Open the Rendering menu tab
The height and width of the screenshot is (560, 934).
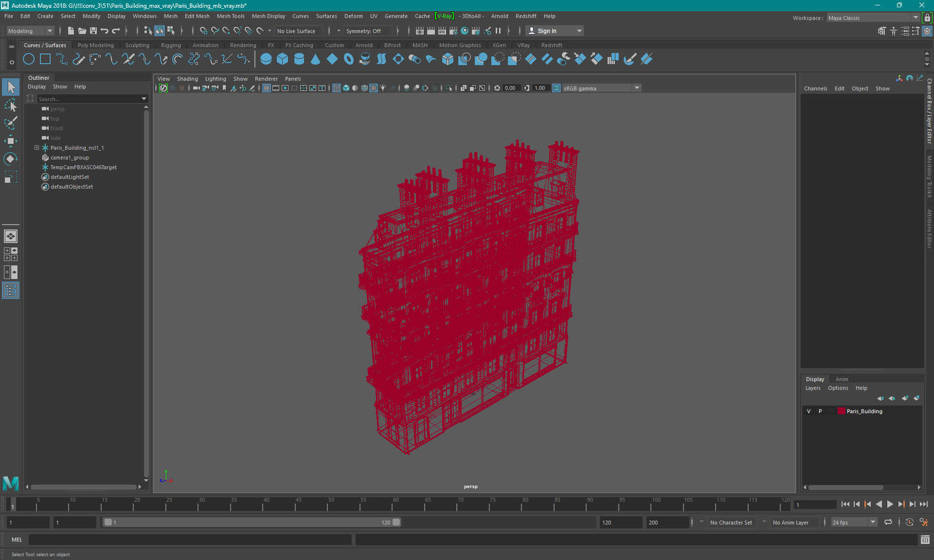point(242,45)
